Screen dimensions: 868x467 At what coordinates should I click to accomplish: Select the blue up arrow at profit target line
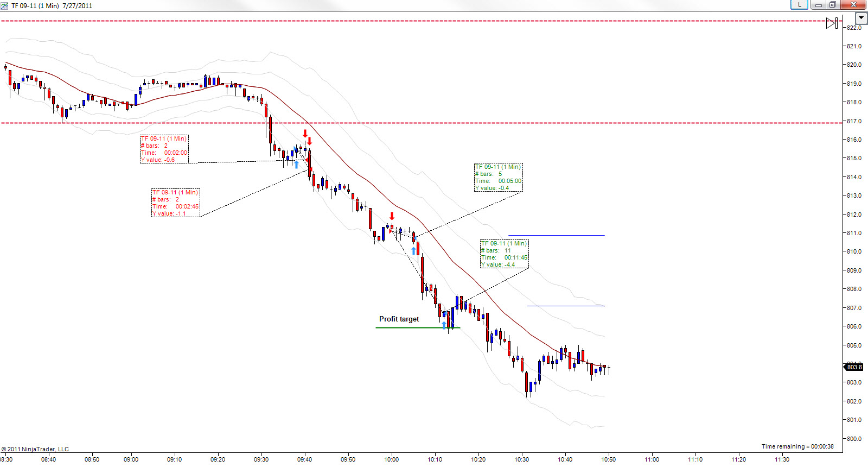(444, 325)
